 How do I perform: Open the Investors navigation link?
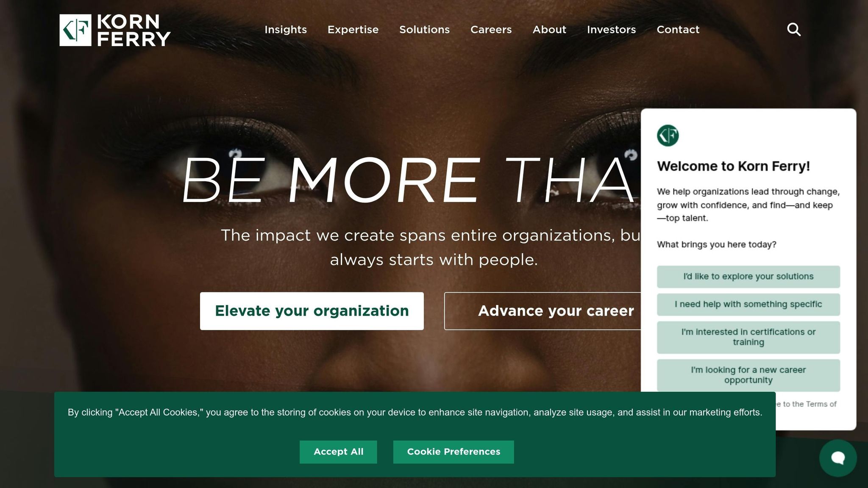point(612,30)
